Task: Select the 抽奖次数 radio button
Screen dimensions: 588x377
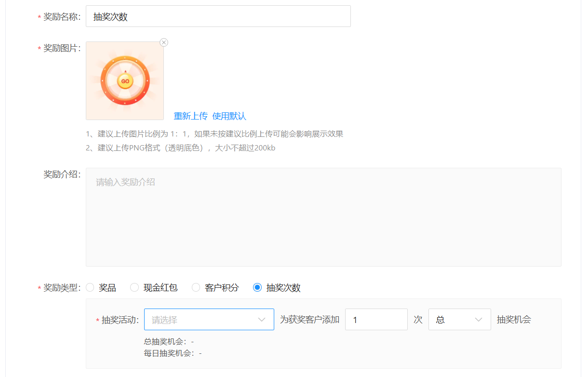Action: tap(257, 288)
